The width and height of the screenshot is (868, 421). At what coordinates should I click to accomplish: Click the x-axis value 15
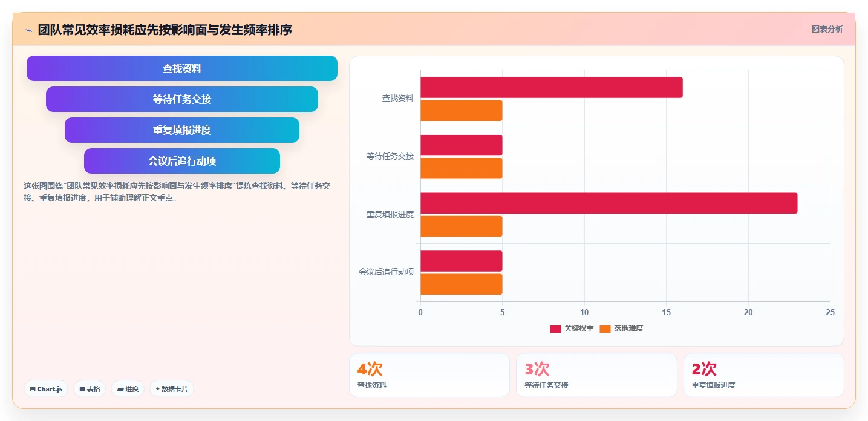click(x=666, y=312)
